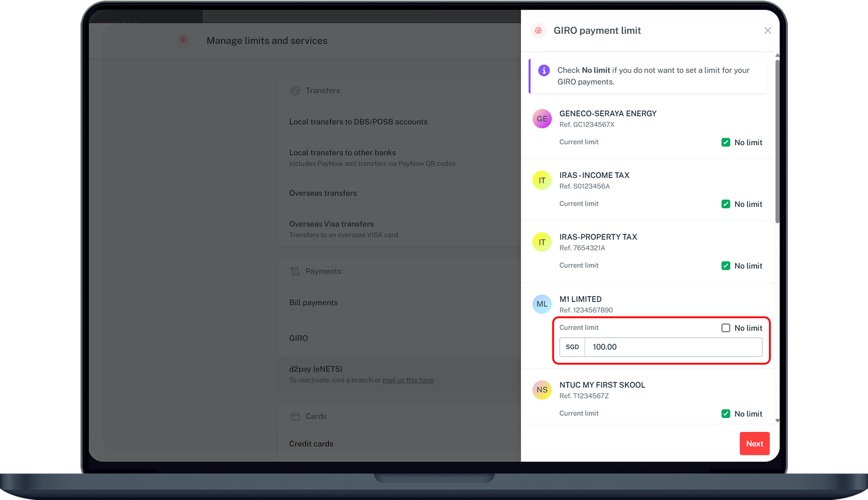Uncheck No limit for Geneco-Seraya Energy

point(726,142)
